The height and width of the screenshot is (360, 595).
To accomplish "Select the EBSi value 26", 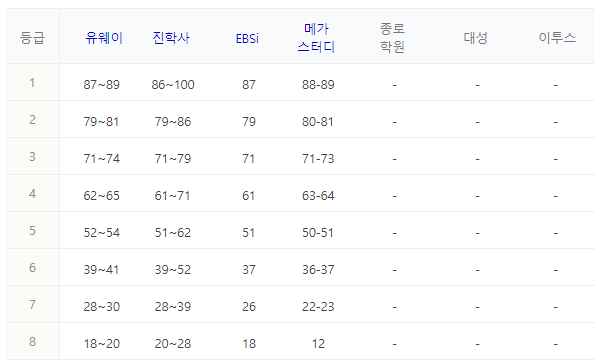I will (x=249, y=307).
